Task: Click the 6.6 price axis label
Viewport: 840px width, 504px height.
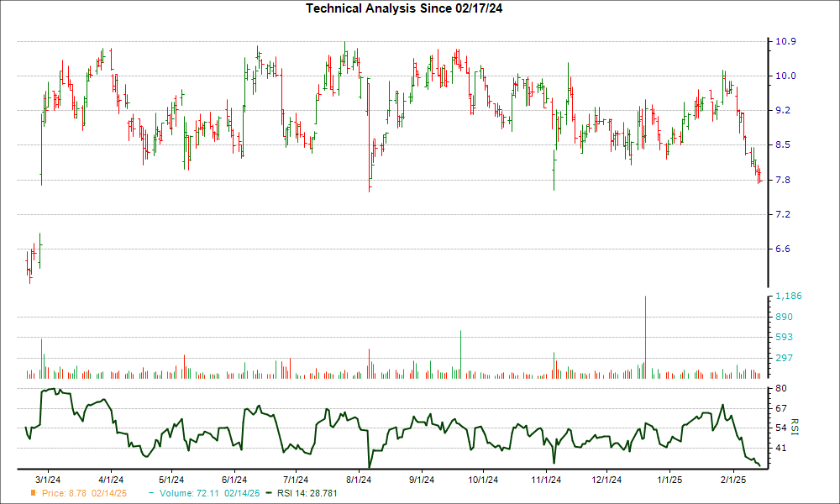Action: coord(783,249)
